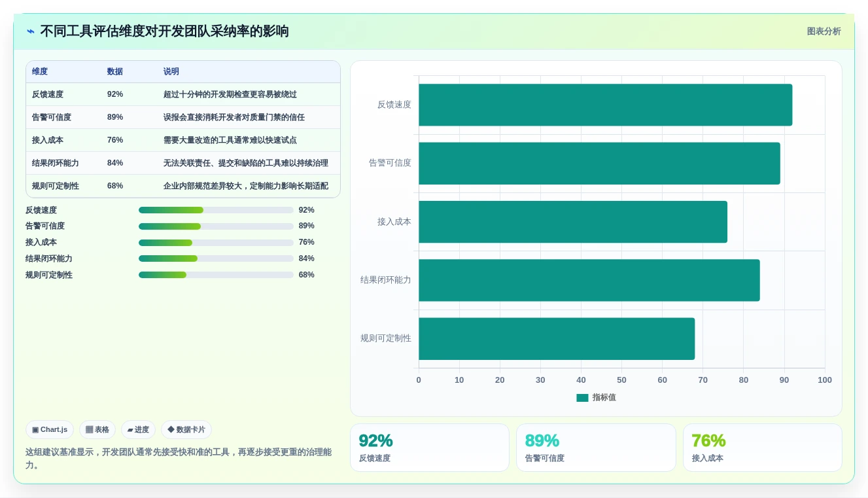The height and width of the screenshot is (498, 868).
Task: Click the 反馈速度 label on chart axis
Action: click(394, 105)
